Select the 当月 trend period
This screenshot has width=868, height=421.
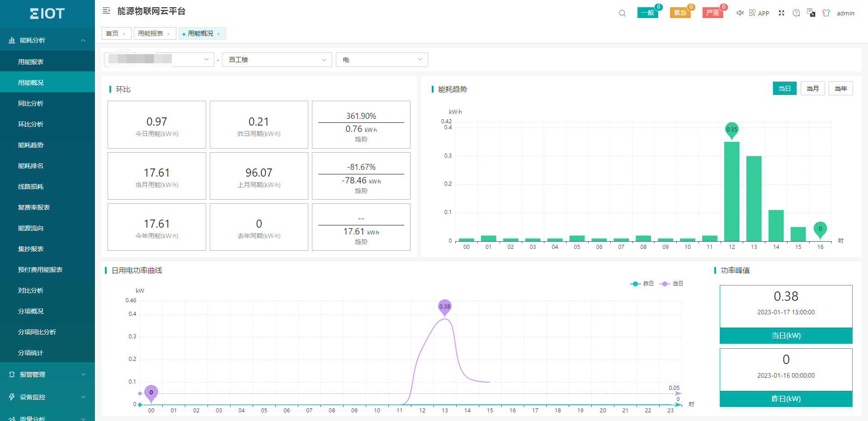point(813,89)
